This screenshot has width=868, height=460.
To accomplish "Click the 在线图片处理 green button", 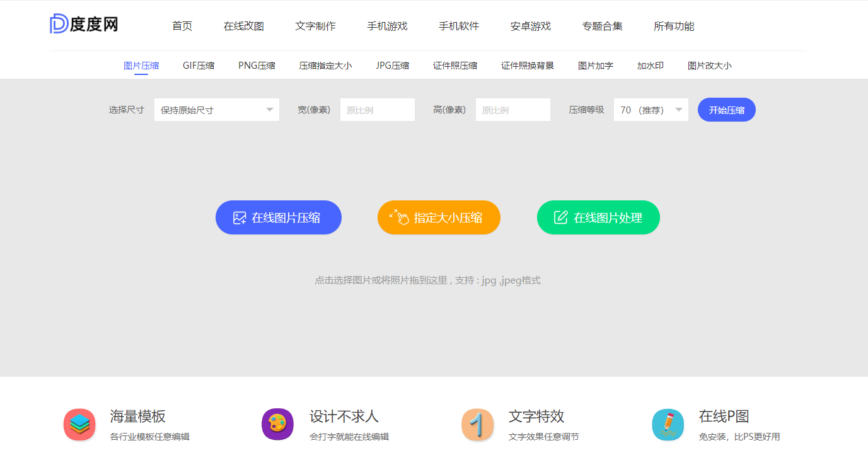I will tap(598, 217).
